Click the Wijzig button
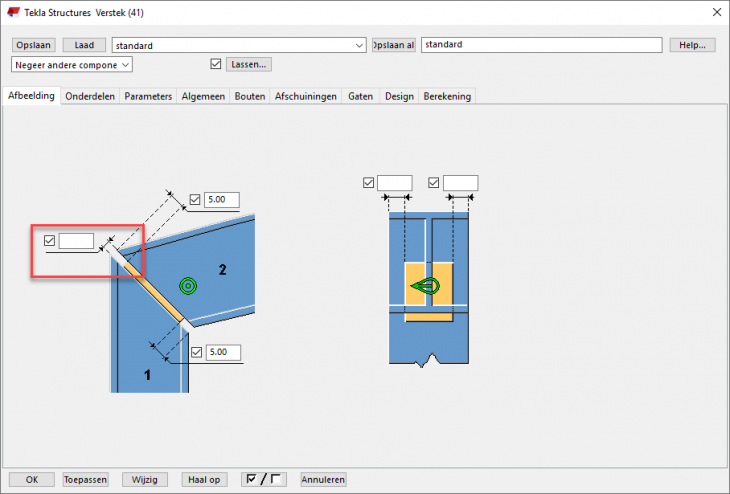The width and height of the screenshot is (730, 494). tap(144, 479)
